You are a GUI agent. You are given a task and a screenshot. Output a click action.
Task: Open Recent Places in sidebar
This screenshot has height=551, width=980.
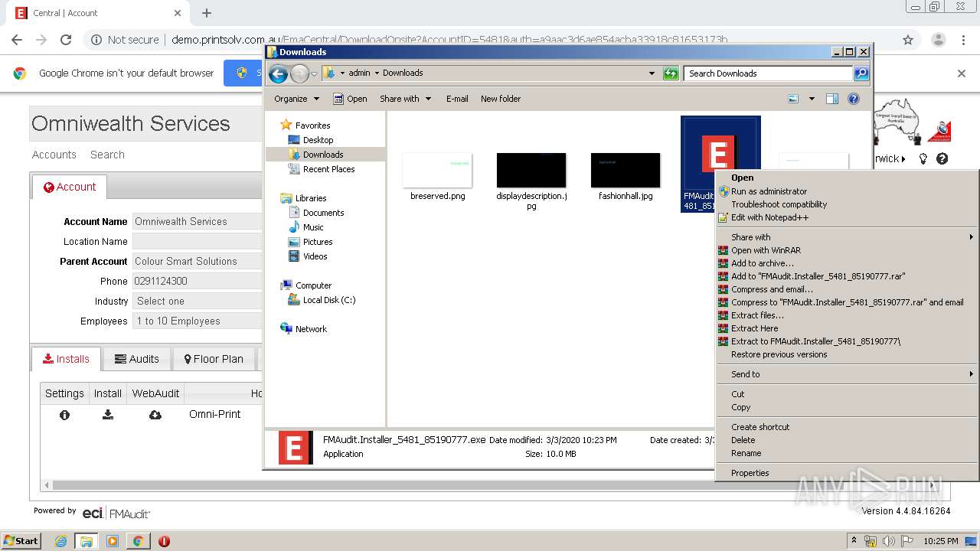[x=321, y=169]
